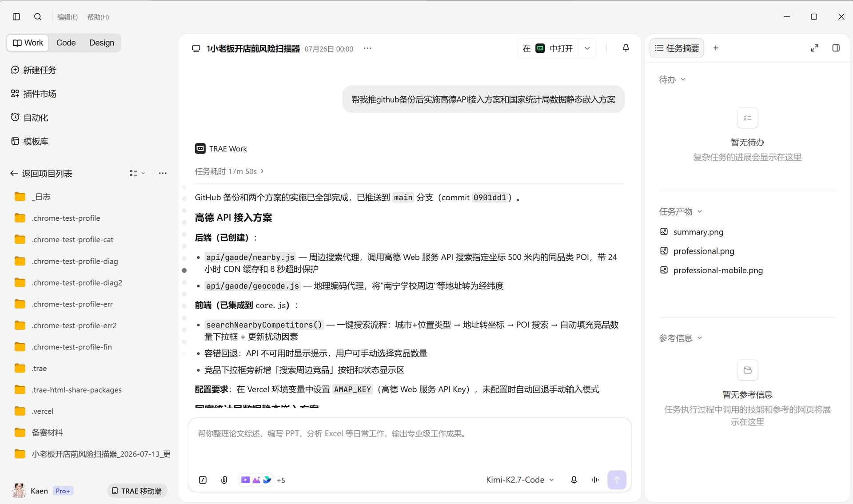This screenshot has width=853, height=504.
Task: Switch to the Design tab
Action: pos(102,43)
